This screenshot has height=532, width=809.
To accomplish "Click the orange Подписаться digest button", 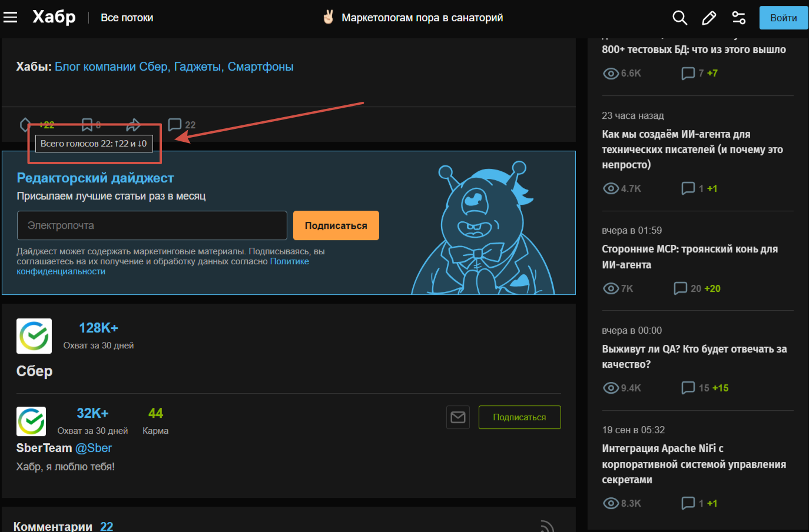I will point(336,225).
